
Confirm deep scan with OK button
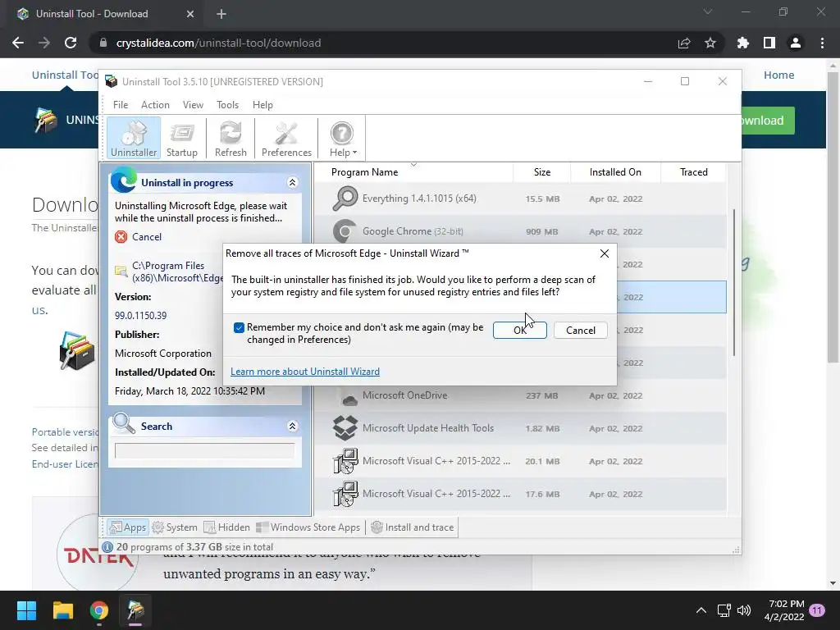tap(519, 330)
